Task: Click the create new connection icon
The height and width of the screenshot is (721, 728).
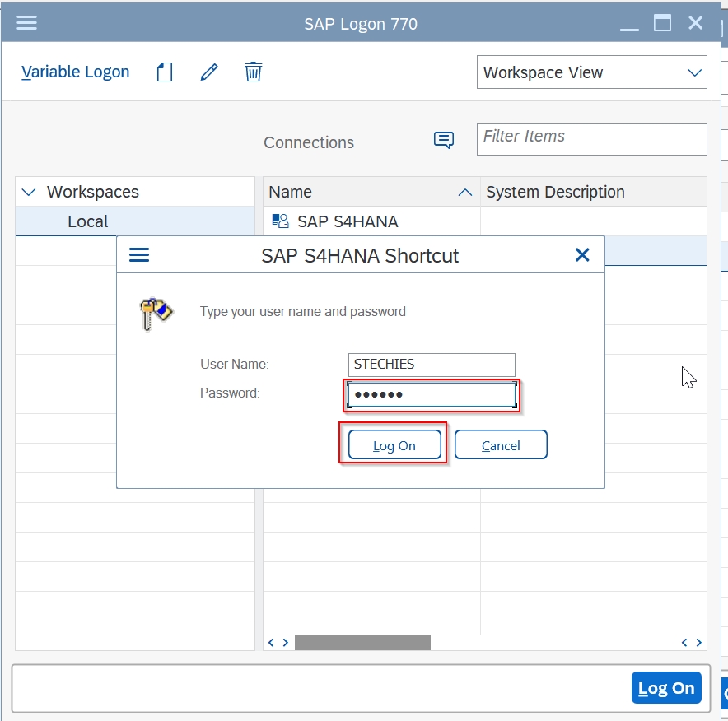Action: click(164, 72)
